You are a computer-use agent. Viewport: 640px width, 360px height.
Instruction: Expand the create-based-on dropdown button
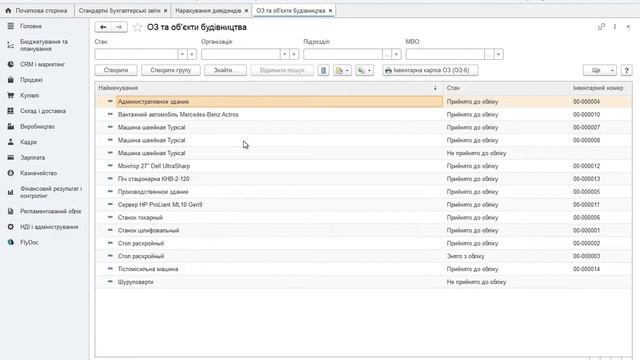click(342, 70)
